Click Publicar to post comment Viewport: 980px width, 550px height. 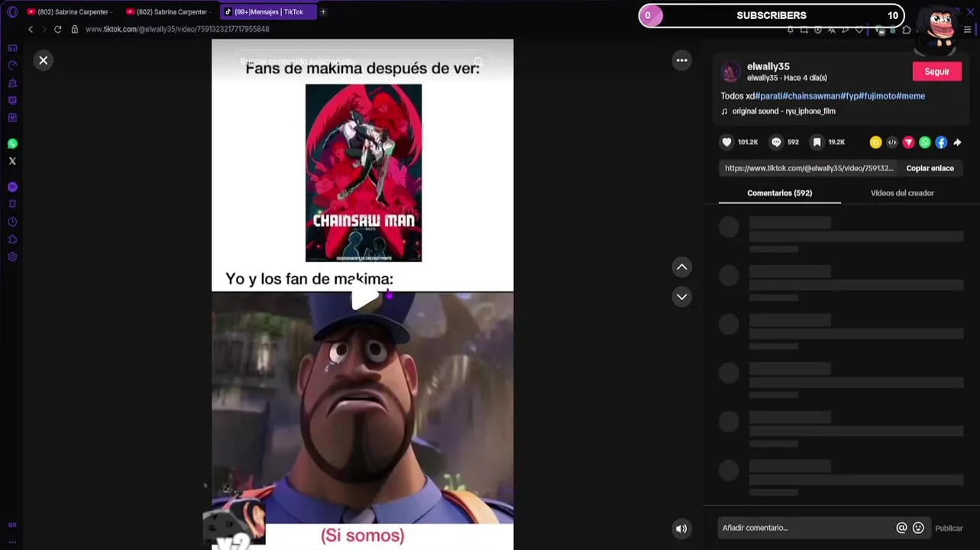[x=949, y=528]
